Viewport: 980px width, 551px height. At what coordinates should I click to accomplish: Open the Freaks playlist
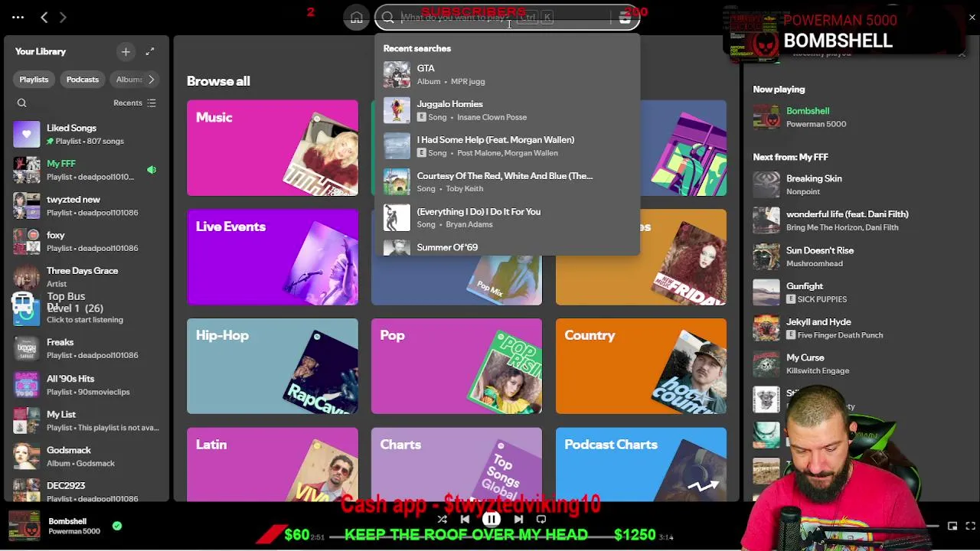click(85, 348)
